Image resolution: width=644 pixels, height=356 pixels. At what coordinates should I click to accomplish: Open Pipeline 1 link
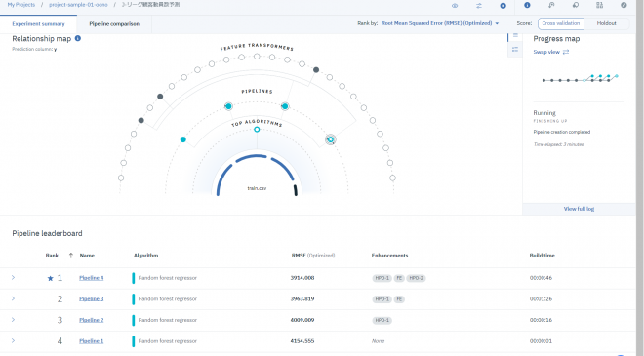pos(91,341)
